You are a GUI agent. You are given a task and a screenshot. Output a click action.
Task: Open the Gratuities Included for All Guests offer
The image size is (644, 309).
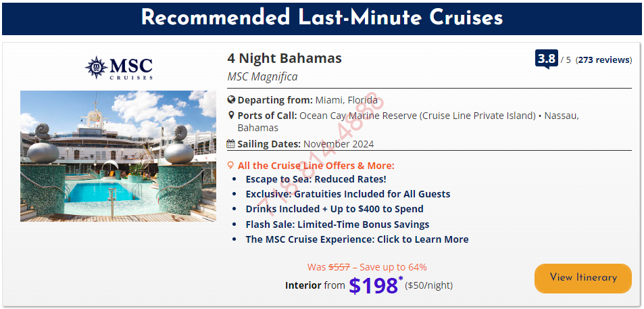(347, 194)
